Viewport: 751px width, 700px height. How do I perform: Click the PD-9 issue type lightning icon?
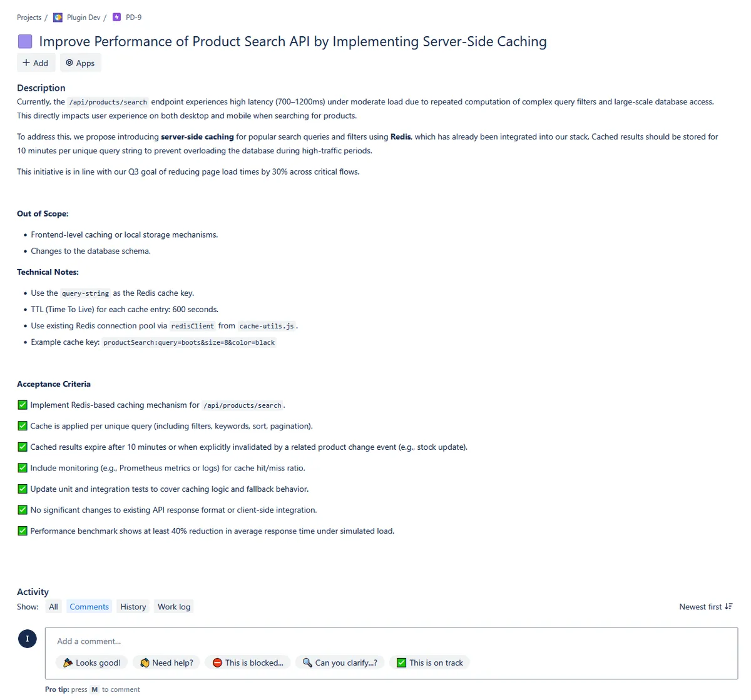tap(116, 18)
